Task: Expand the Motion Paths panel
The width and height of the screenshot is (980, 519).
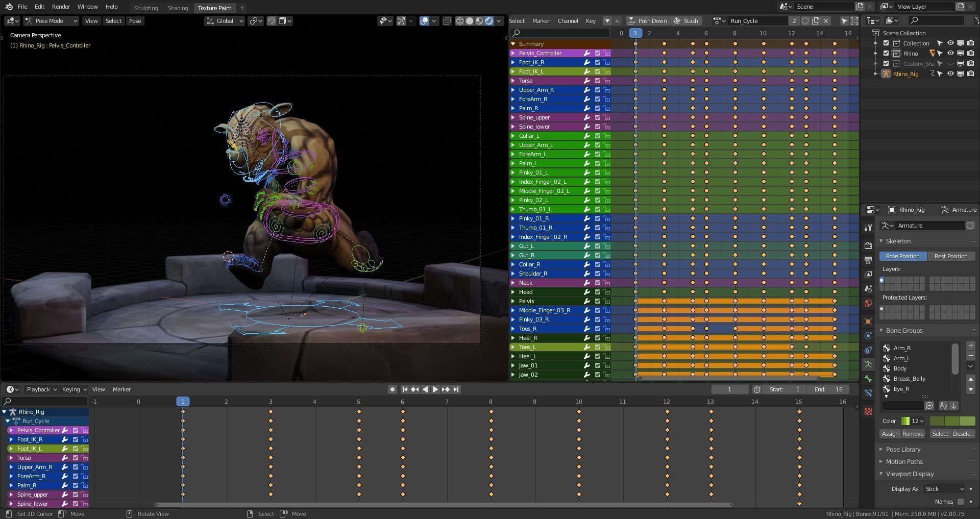Action: [x=904, y=462]
